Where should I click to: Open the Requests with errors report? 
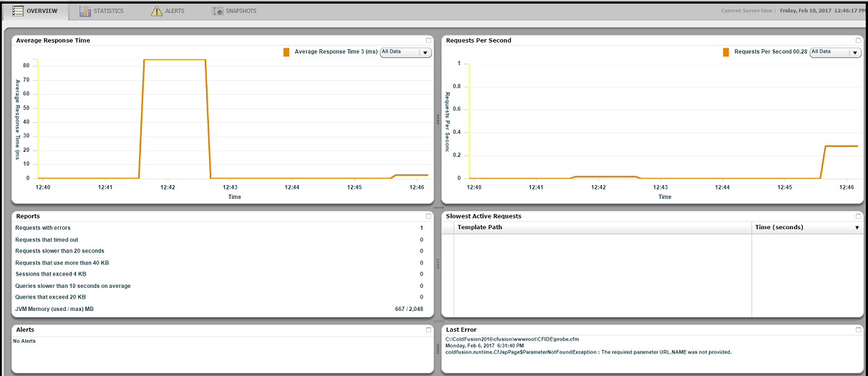[x=219, y=228]
